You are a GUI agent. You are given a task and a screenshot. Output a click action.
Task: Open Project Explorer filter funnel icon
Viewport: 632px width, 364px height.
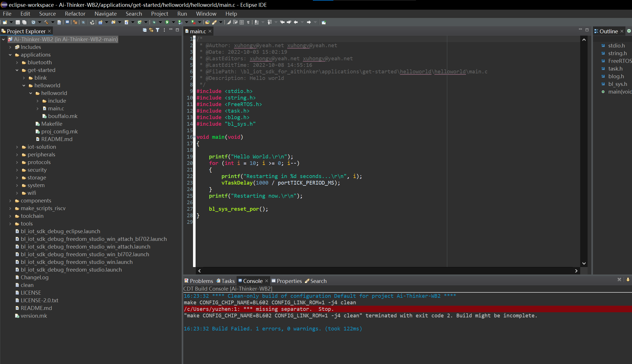point(157,30)
